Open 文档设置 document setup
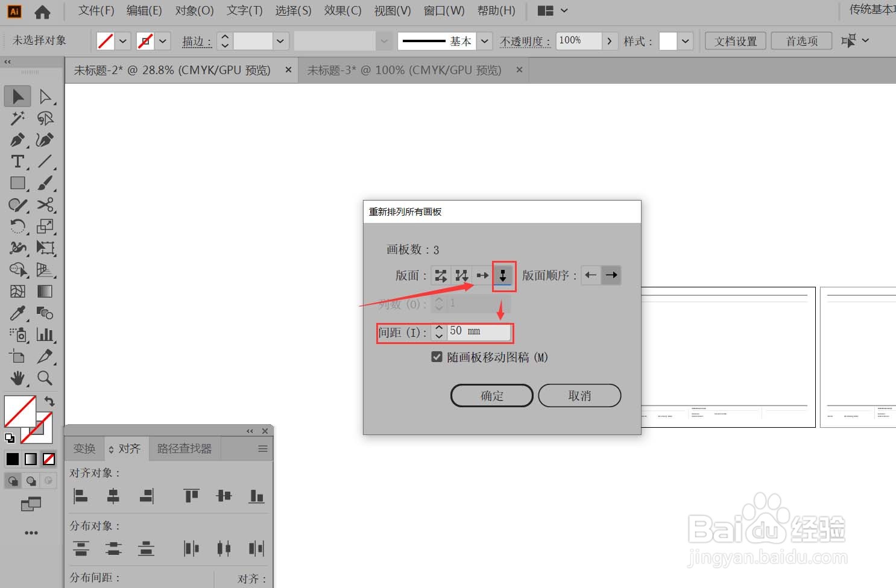The height and width of the screenshot is (588, 896). click(x=736, y=41)
